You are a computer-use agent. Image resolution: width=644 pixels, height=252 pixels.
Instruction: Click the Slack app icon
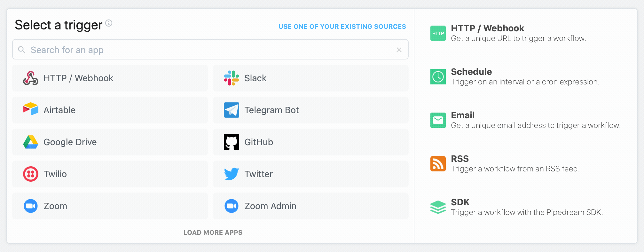[231, 78]
